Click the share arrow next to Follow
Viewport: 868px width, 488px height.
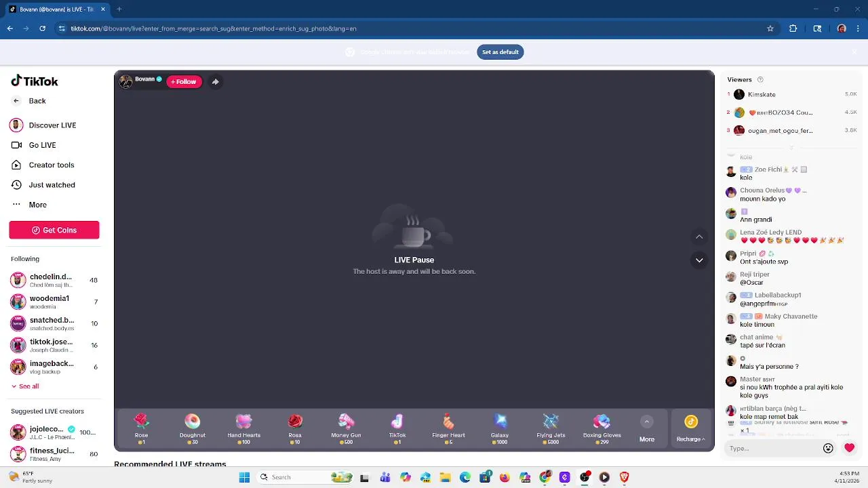click(215, 81)
